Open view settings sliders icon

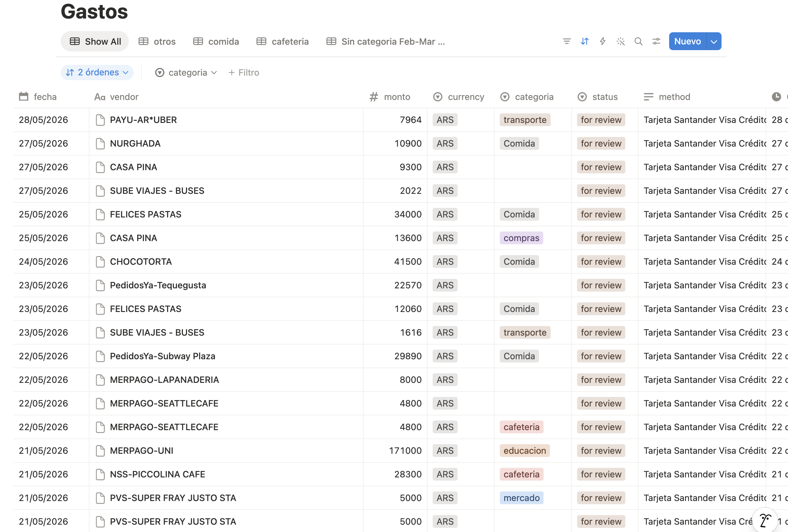coord(656,41)
